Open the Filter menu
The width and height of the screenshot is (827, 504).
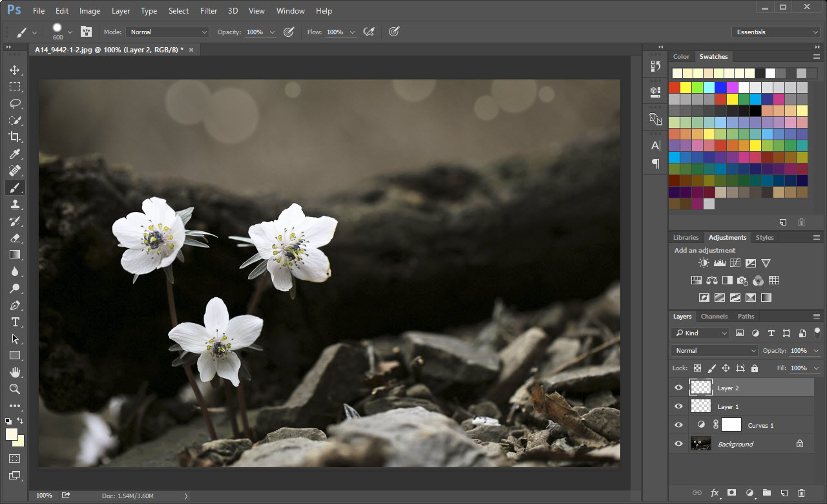click(209, 11)
